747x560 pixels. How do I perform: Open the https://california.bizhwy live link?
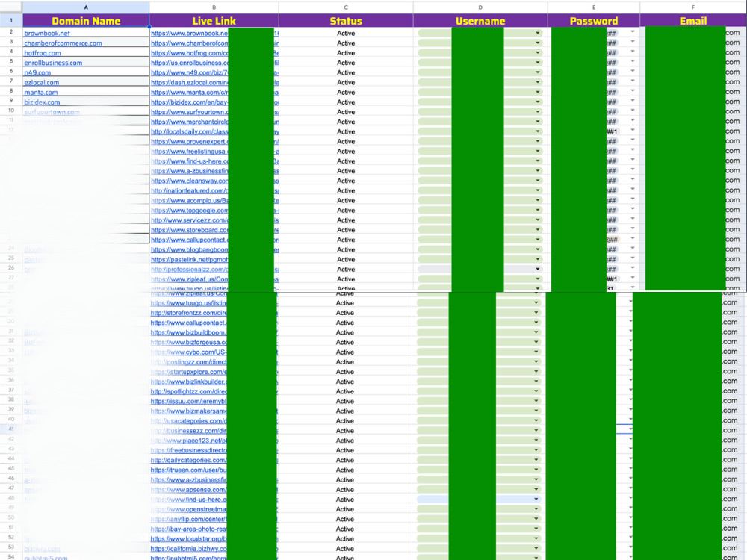click(189, 549)
